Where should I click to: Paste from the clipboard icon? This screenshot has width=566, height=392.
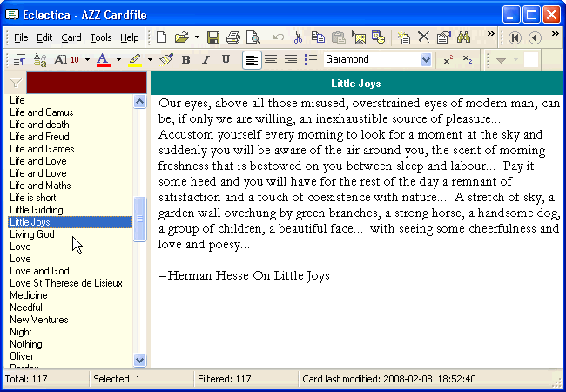338,37
